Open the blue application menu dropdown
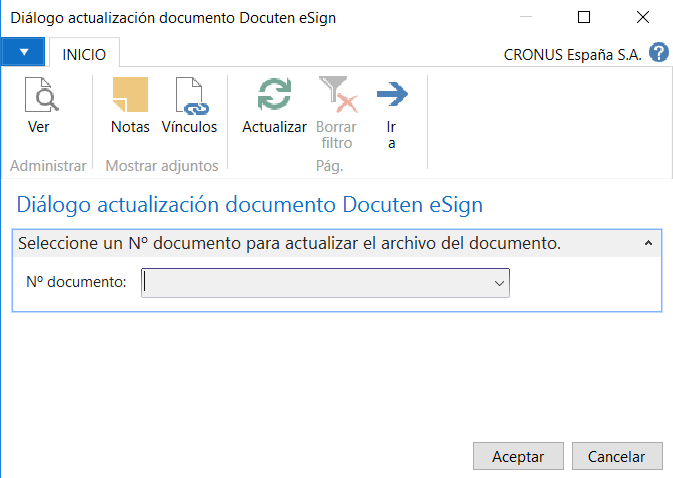Image resolution: width=673 pixels, height=478 pixels. point(23,52)
